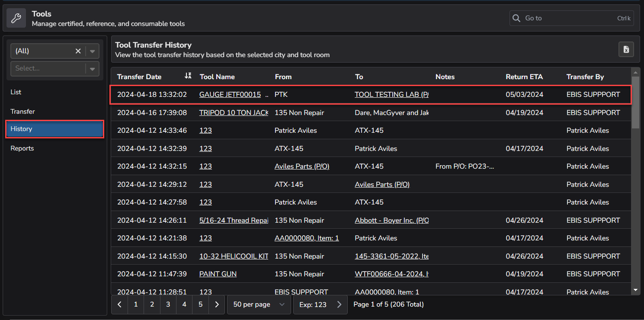Jump to page 3

[x=168, y=304]
